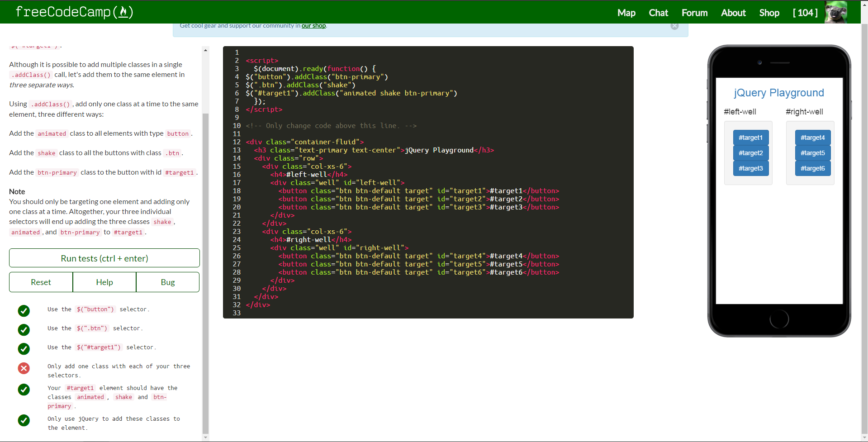Click the freeCodeCamp flame logo

point(74,12)
